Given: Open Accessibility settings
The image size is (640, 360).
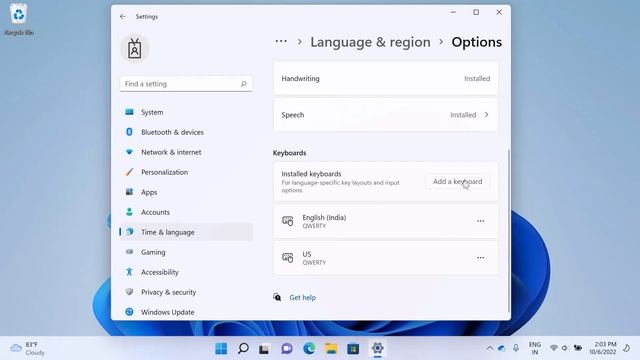Looking at the screenshot, I should (186, 272).
